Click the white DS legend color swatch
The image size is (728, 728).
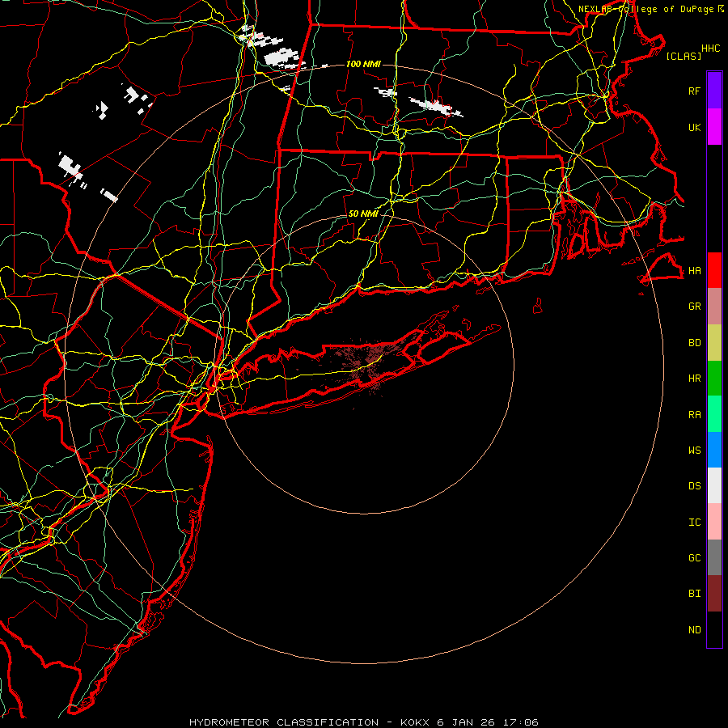(x=714, y=485)
